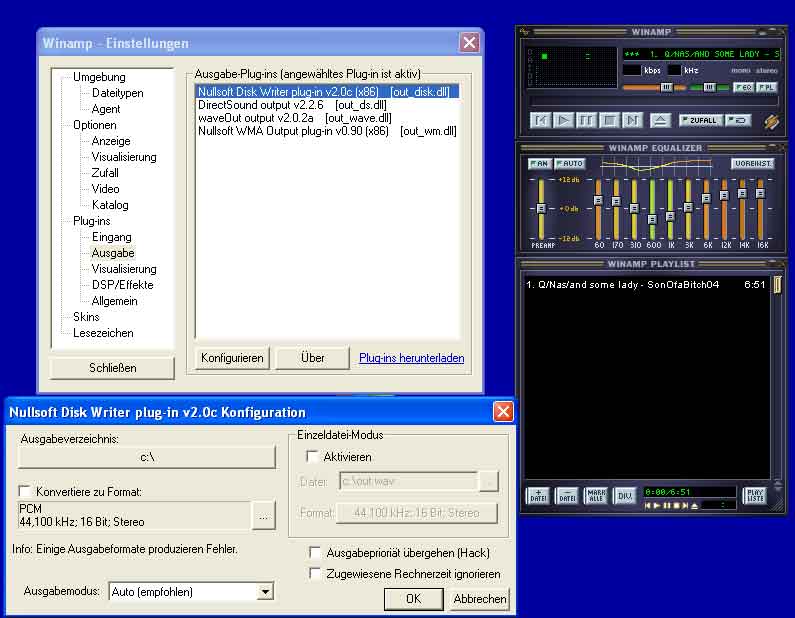Click the playlist DIV misc button
Viewport: 795px width, 618px height.
tap(625, 495)
